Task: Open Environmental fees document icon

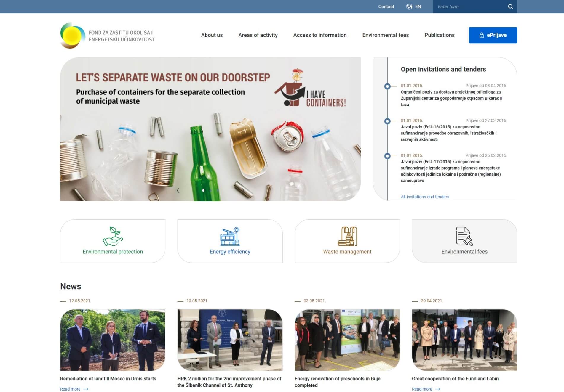Action: pyautogui.click(x=464, y=236)
